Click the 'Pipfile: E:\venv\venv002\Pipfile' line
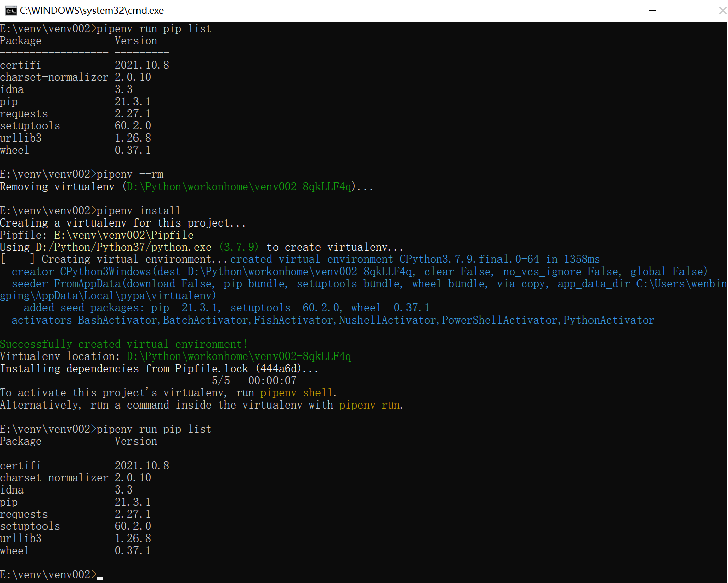The height and width of the screenshot is (583, 728). point(97,235)
